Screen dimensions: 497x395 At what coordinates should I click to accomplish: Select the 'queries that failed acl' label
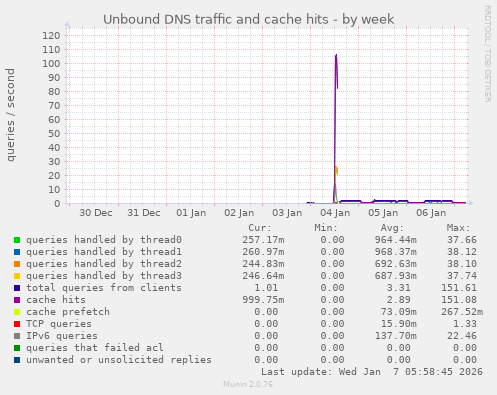click(95, 348)
